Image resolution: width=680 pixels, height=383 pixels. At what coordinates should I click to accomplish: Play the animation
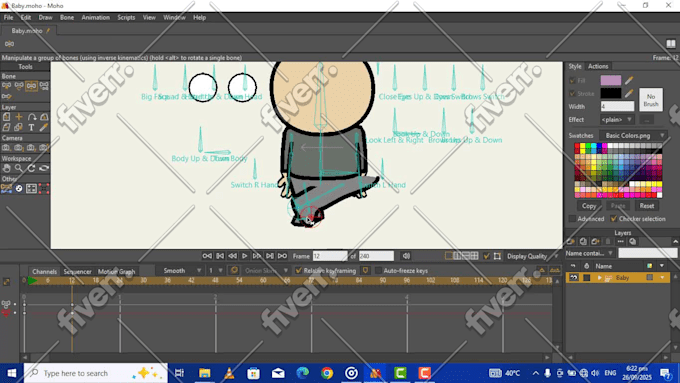pos(245,256)
